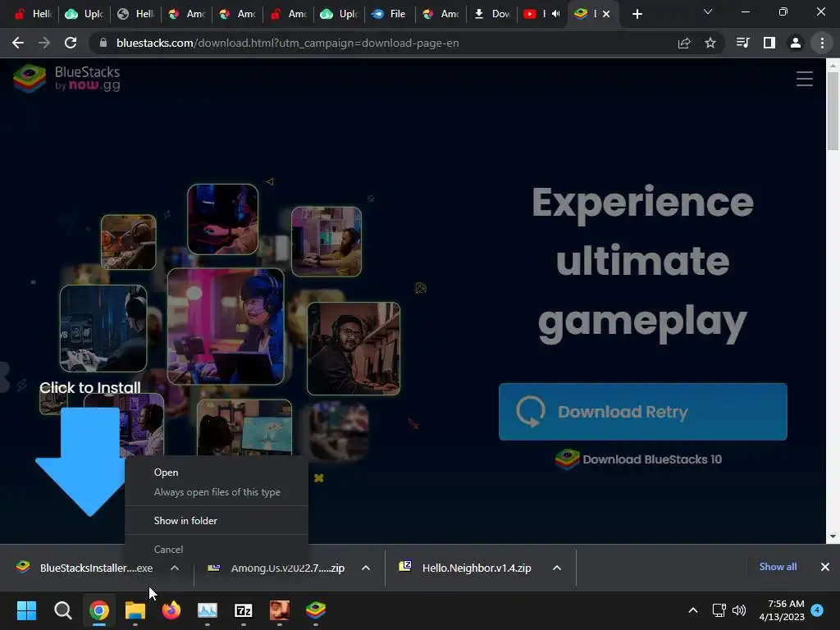Viewport: 840px width, 630px height.
Task: Show hidden system tray icons
Action: tap(692, 610)
